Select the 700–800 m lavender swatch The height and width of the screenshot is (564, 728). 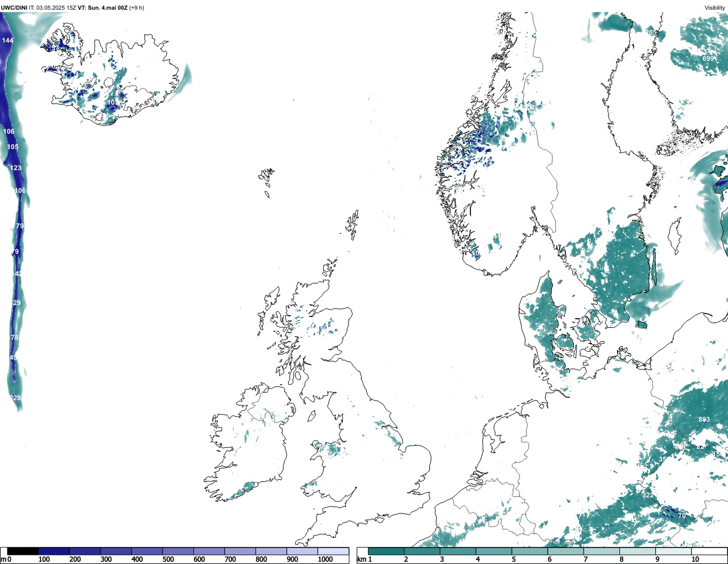240,551
